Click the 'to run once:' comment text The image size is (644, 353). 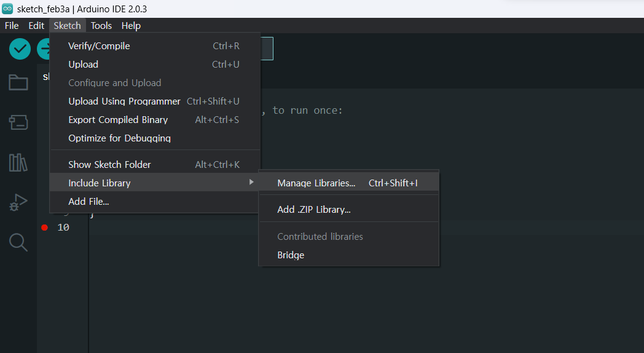(x=307, y=111)
